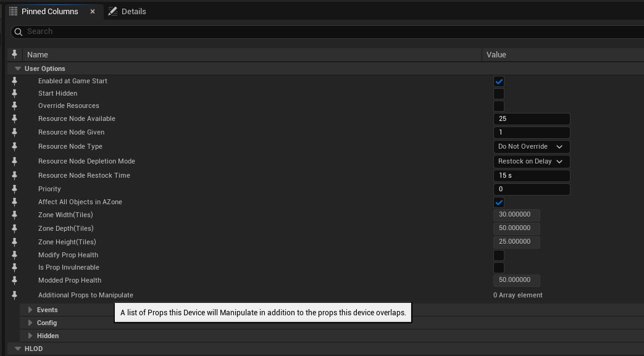Image resolution: width=644 pixels, height=356 pixels.
Task: Open the Resource Node Depletion Mode dropdown
Action: pos(531,162)
